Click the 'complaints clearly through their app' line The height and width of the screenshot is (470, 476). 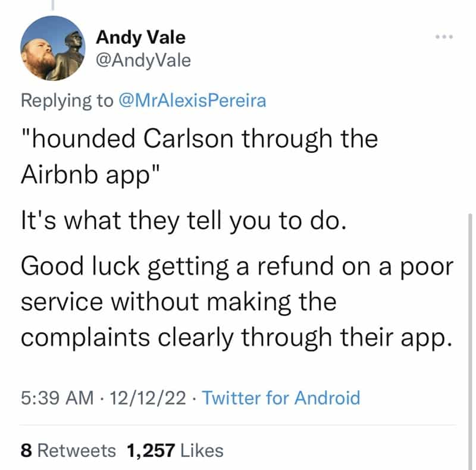233,338
